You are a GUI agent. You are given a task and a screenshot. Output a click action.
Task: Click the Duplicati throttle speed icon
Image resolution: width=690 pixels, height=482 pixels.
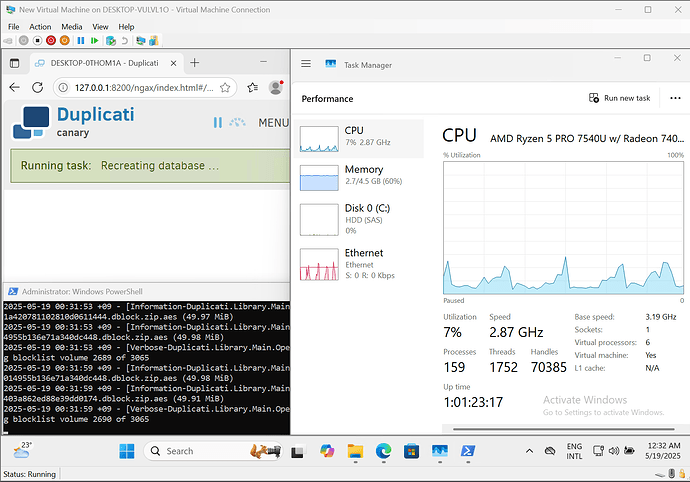coord(238,122)
